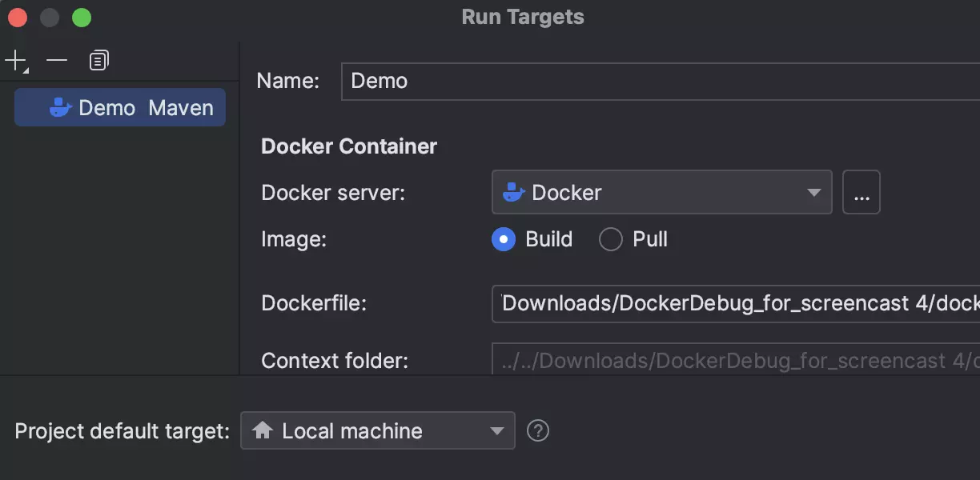Click whale icon inside Docker server box
Viewport: 980px width, 480px height.
pos(513,193)
